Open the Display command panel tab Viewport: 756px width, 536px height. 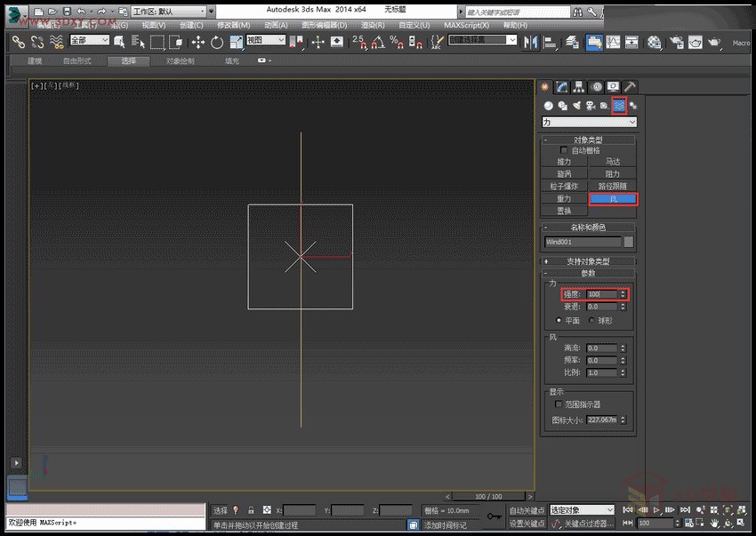coord(613,87)
